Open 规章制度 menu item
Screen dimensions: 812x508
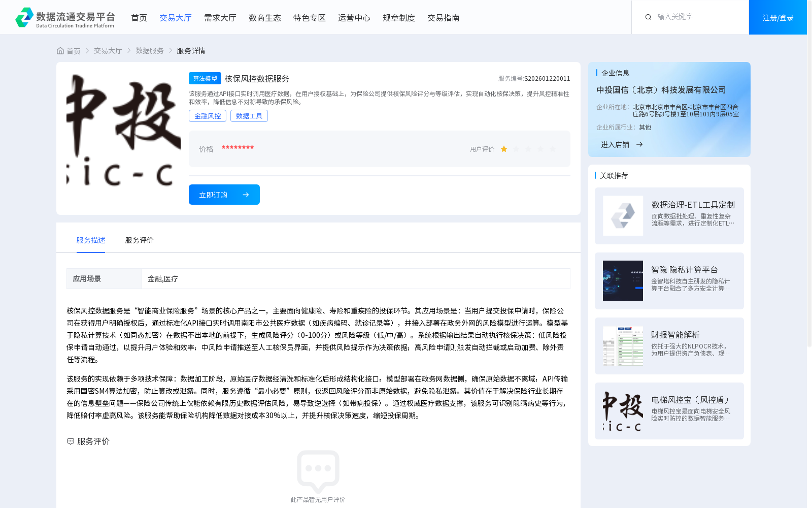point(399,18)
